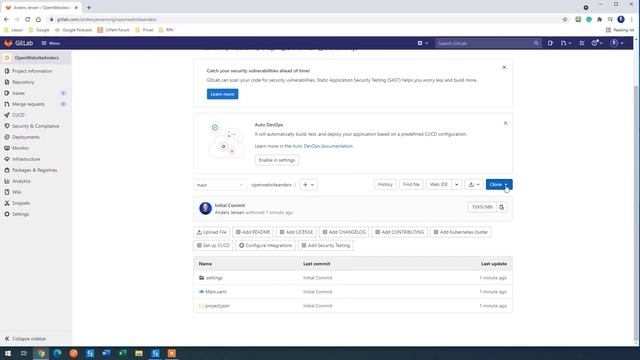Open Issues in sidebar

click(18, 93)
